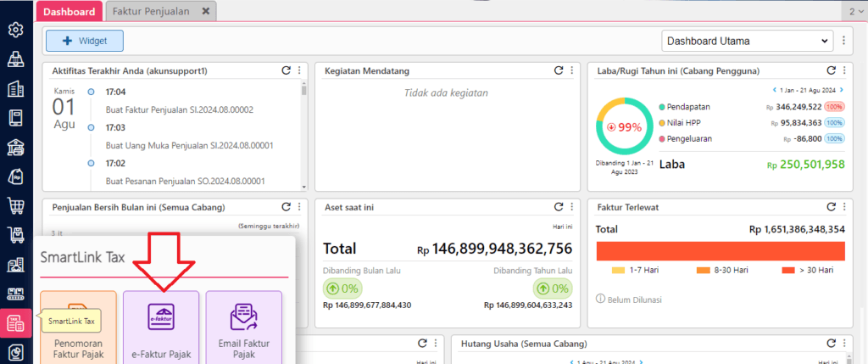Open the Laba/Rugi widget three-dot menu

point(843,71)
